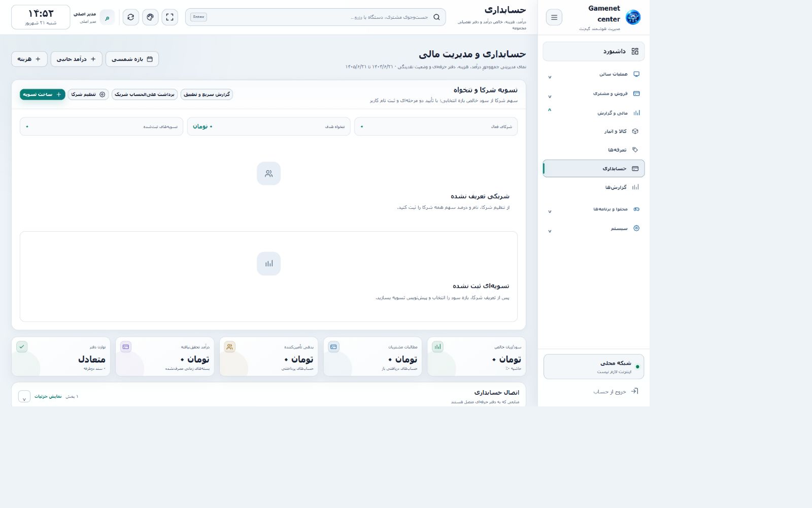Click the refresh icon in the top bar
The width and height of the screenshot is (812, 508).
pyautogui.click(x=130, y=17)
